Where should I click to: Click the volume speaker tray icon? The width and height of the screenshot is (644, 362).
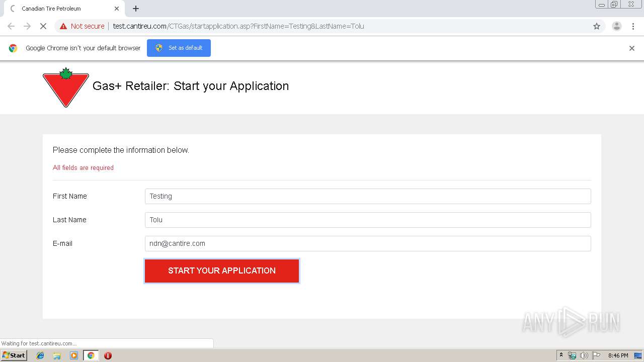(x=584, y=355)
